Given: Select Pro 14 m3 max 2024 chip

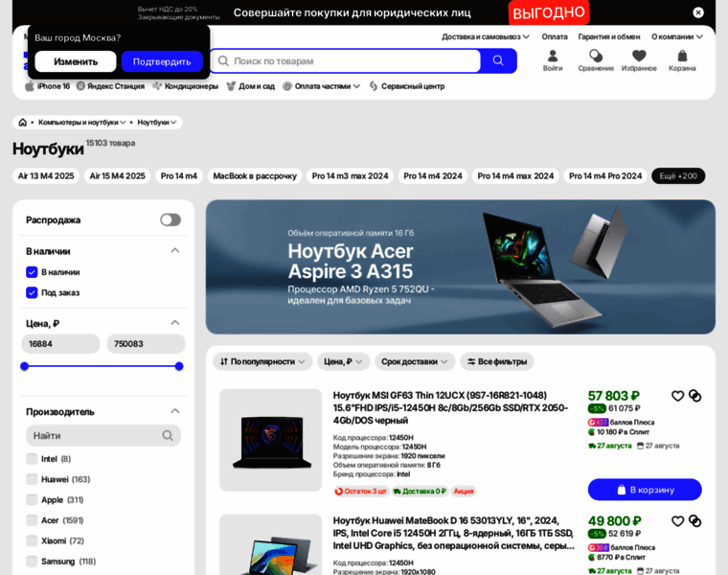Looking at the screenshot, I should (x=350, y=176).
